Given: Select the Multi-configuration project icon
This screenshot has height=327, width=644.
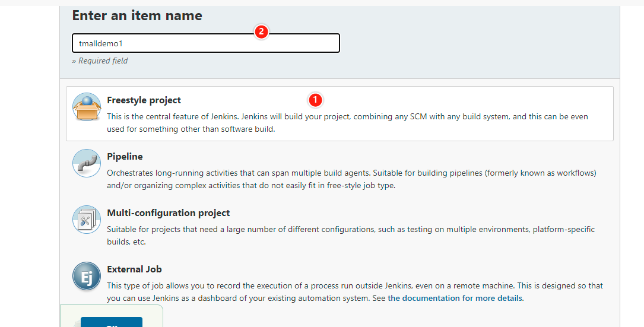Looking at the screenshot, I should [87, 220].
